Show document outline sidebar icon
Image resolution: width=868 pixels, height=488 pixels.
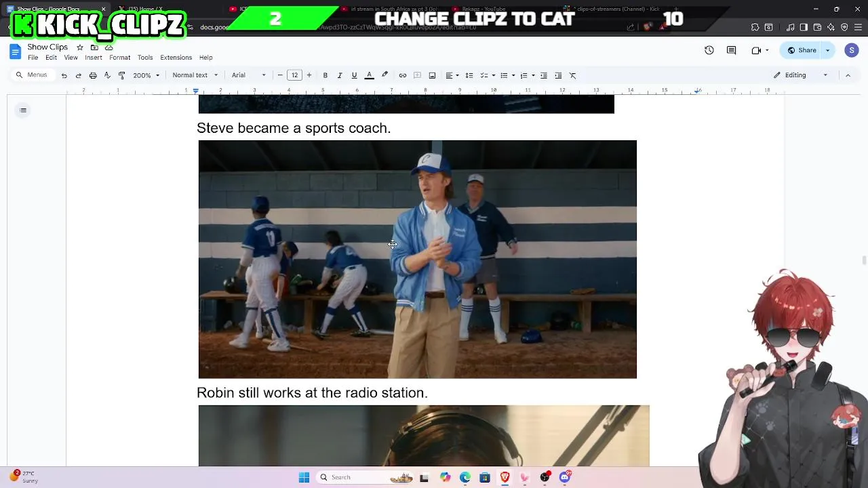[23, 110]
